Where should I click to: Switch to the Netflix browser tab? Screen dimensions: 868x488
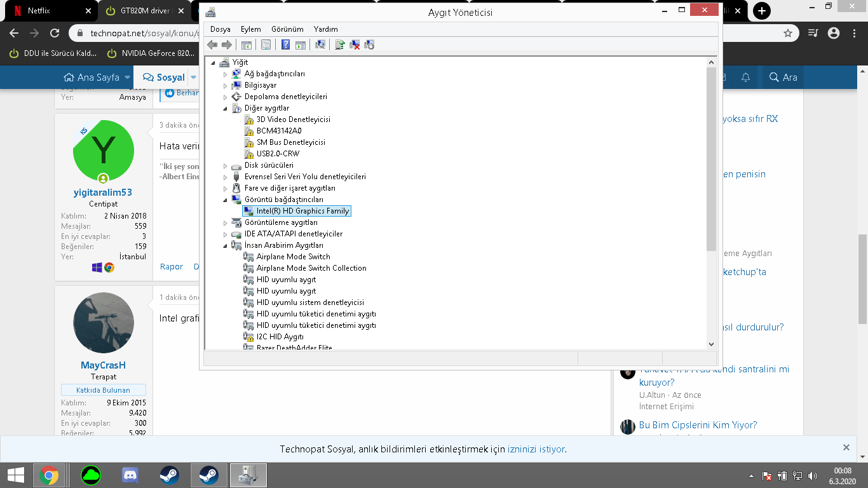pos(51,11)
